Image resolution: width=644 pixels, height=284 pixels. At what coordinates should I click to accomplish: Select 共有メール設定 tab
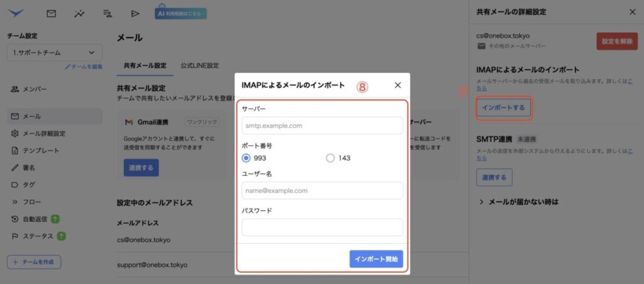point(145,65)
